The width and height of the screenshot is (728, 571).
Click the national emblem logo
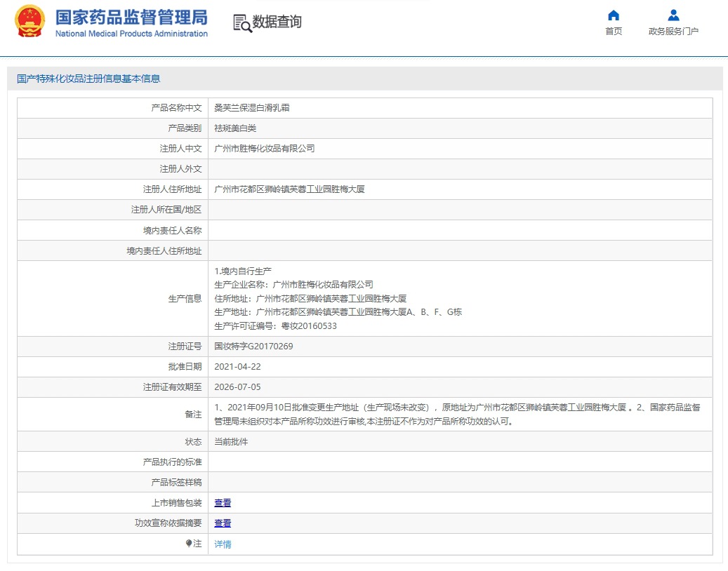tap(29, 21)
